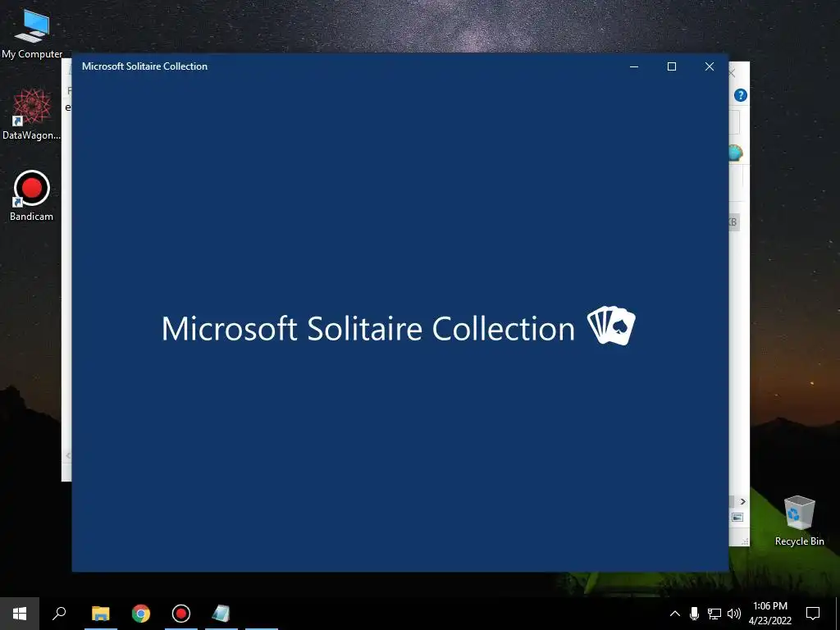Open File Explorer from taskbar
This screenshot has height=630, width=840.
[x=100, y=614]
